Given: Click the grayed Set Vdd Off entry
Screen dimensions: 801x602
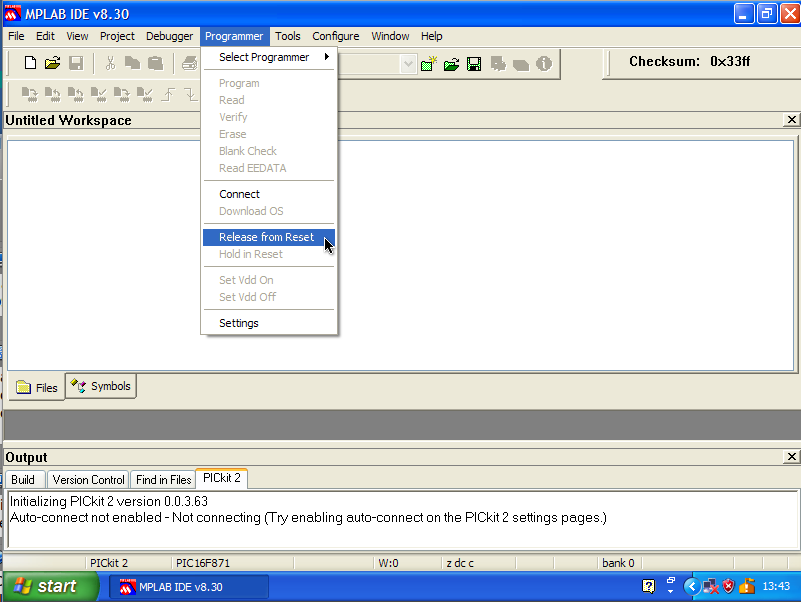Looking at the screenshot, I should (x=269, y=297).
